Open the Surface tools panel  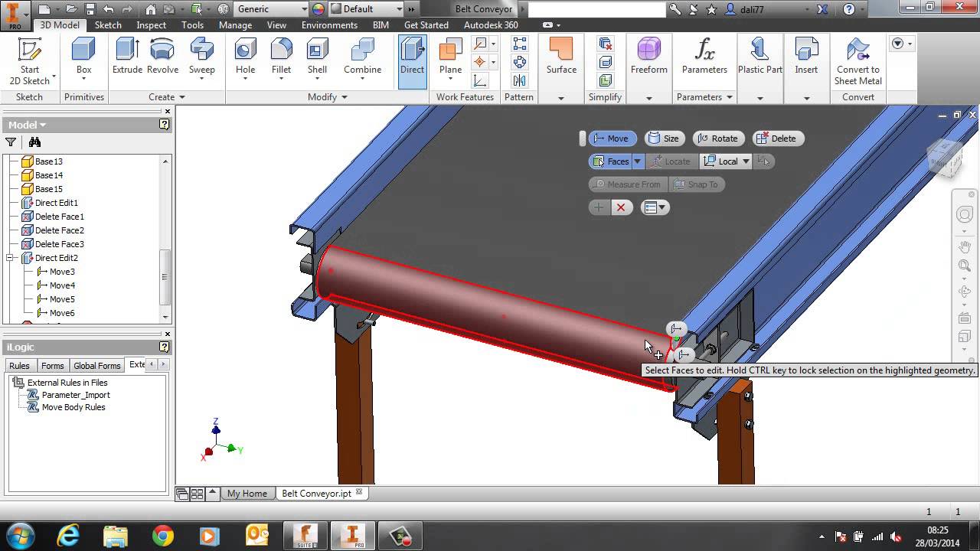tap(561, 57)
